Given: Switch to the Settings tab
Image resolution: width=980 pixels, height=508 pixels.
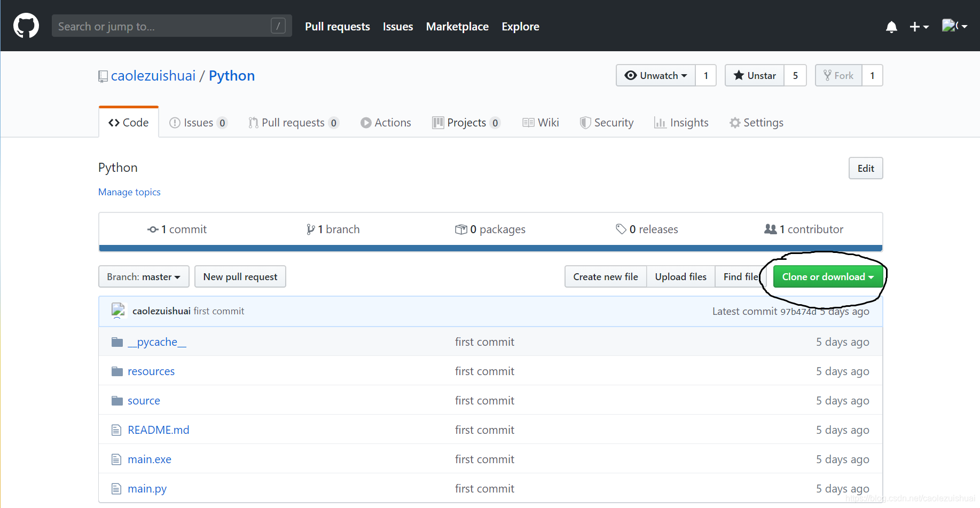Looking at the screenshot, I should pos(756,123).
